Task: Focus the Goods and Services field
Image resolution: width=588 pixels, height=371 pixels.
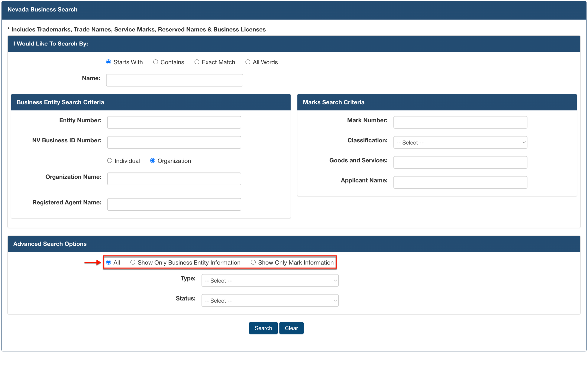Action: (460, 162)
